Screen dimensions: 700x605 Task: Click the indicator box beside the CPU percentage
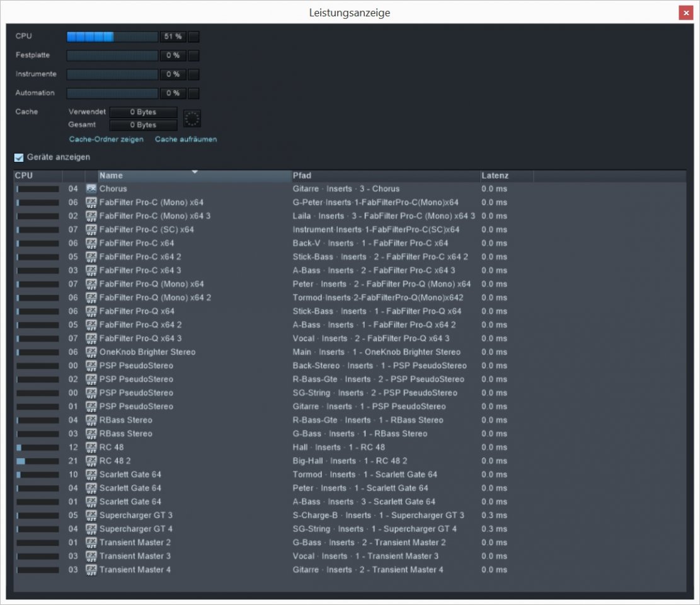pos(194,37)
